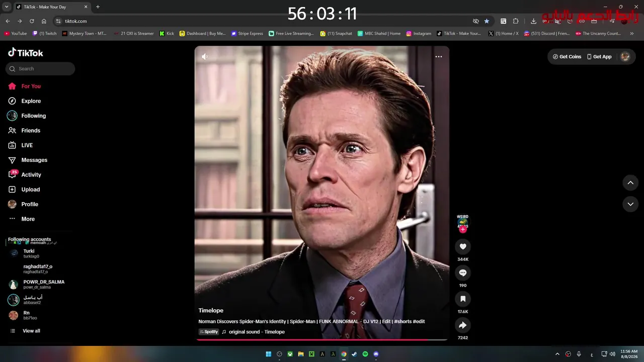Click the browser back arrow
The image size is (644, 362).
8,21
